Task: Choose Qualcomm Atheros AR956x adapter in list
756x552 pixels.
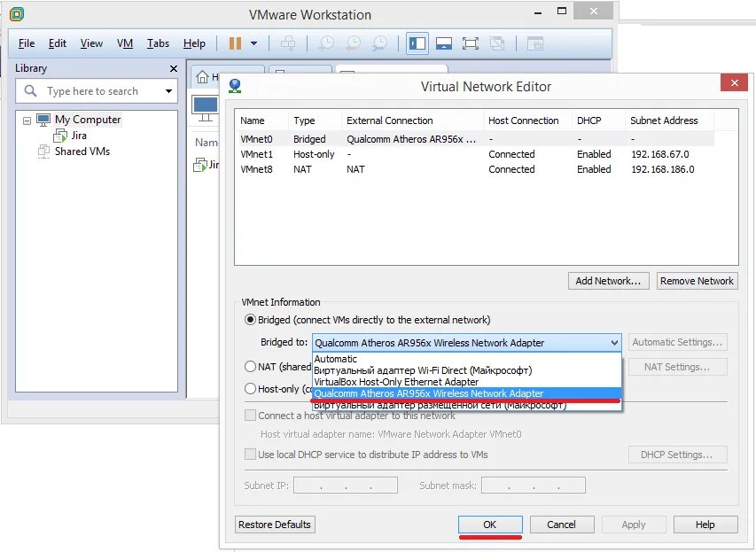Action: point(467,393)
